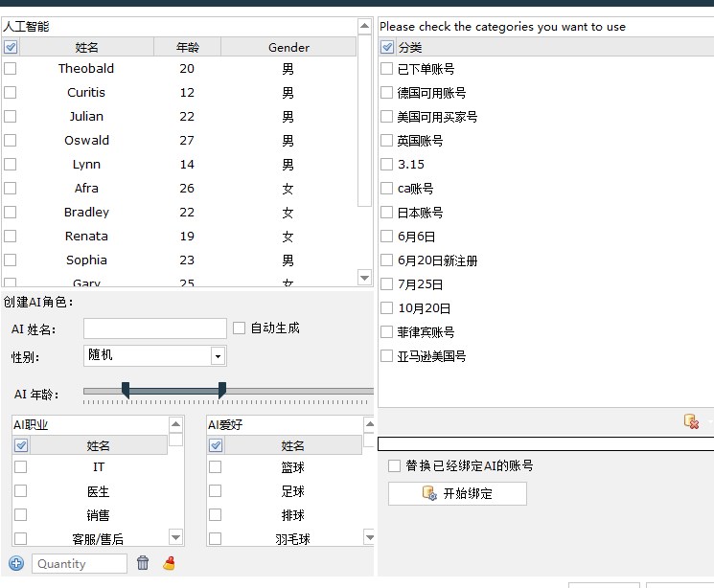The image size is (714, 588).
Task: Click the Lynn name cell
Action: coord(86,165)
